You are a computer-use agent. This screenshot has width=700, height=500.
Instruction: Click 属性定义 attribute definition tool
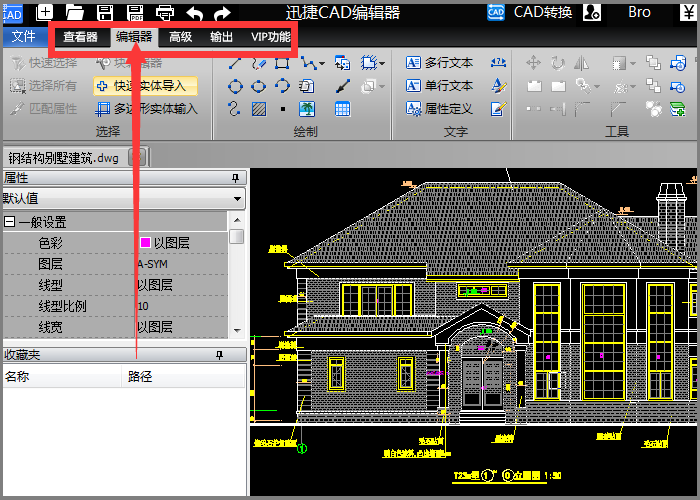coord(439,108)
